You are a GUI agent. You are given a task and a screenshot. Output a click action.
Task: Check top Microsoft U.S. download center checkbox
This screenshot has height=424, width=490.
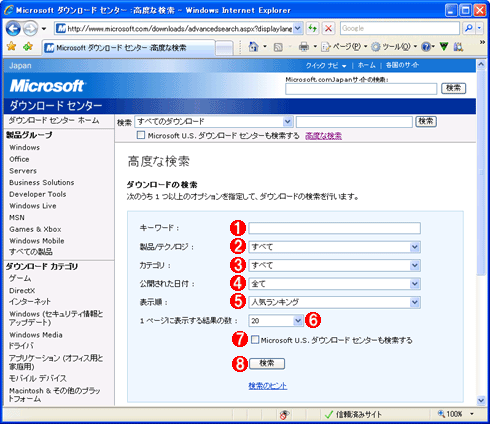141,135
